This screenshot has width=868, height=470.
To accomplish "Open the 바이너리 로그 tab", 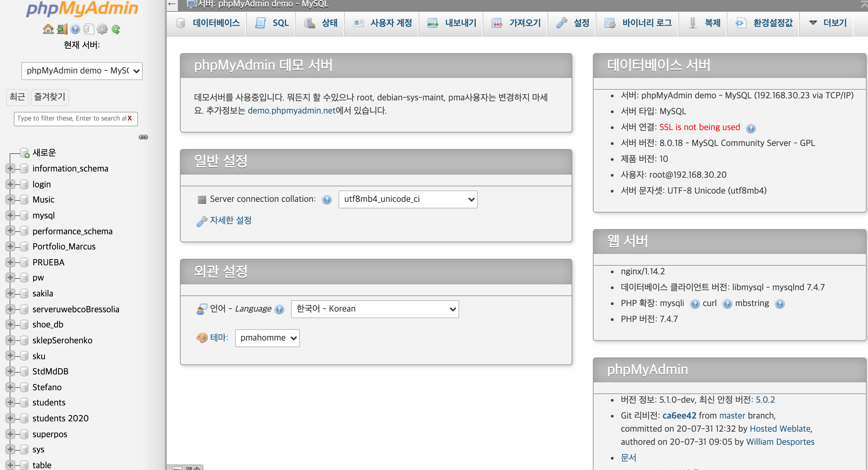I will click(638, 23).
